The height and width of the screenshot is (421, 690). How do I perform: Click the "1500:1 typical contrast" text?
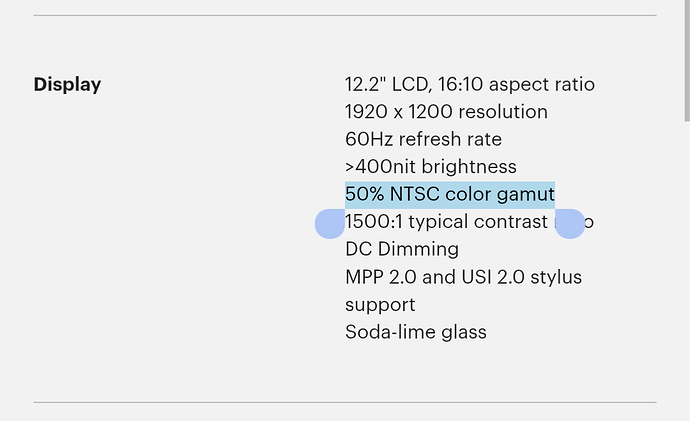point(446,222)
